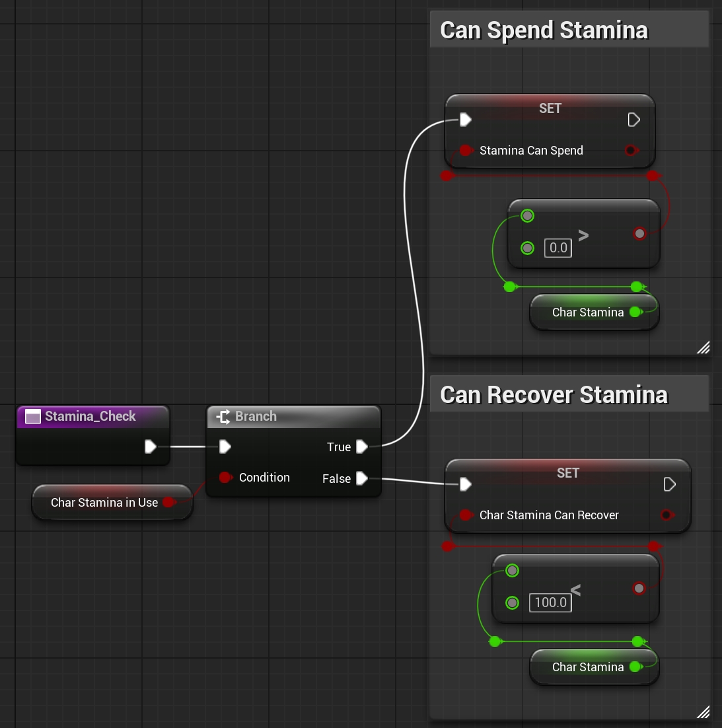The image size is (722, 728).
Task: Click the Stamina Can Spend red input pin
Action: tap(466, 151)
